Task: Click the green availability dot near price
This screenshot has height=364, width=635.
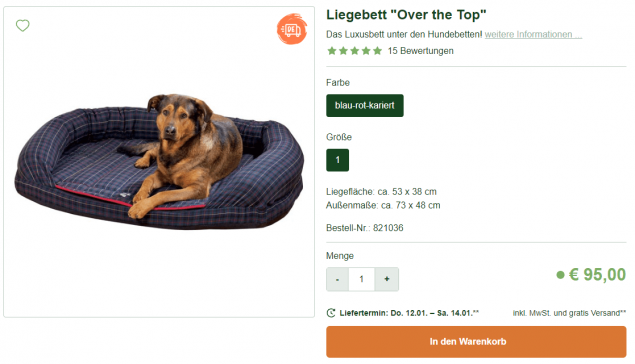Action: (x=560, y=275)
